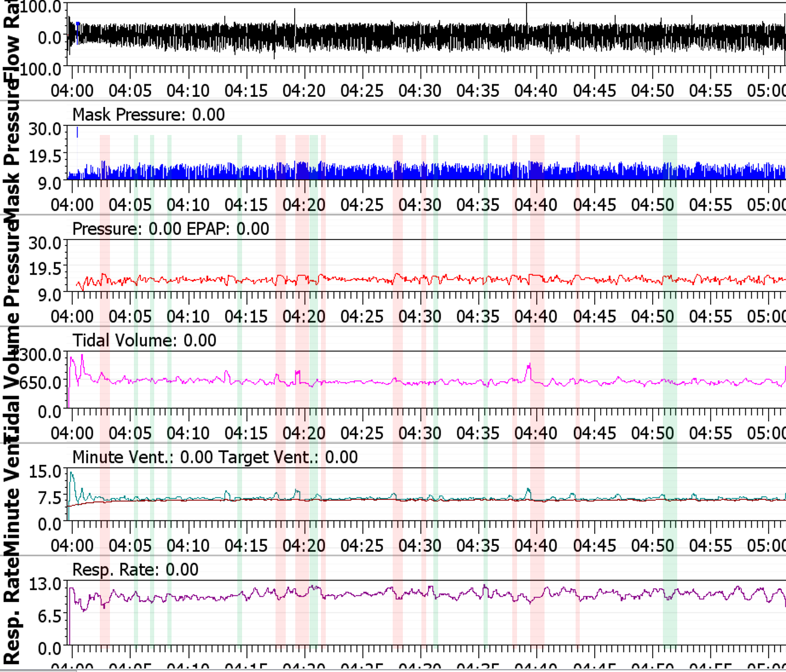
Task: Click the 650.0 label on the Tidal Volume y-axis
Action: [41, 382]
